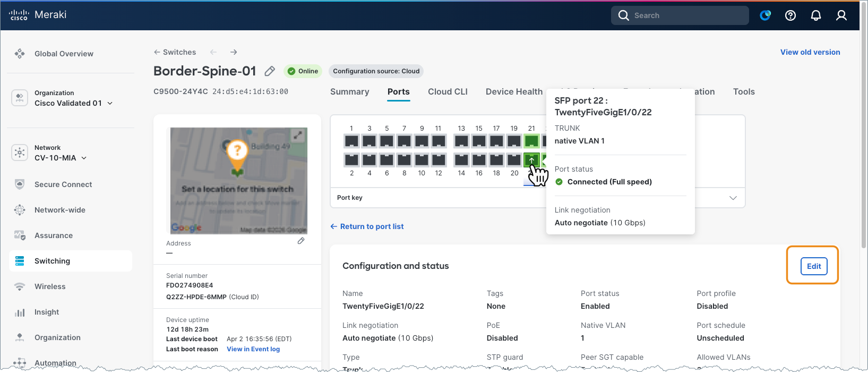Click Return to port list link
Image resolution: width=868 pixels, height=372 pixels.
[367, 226]
